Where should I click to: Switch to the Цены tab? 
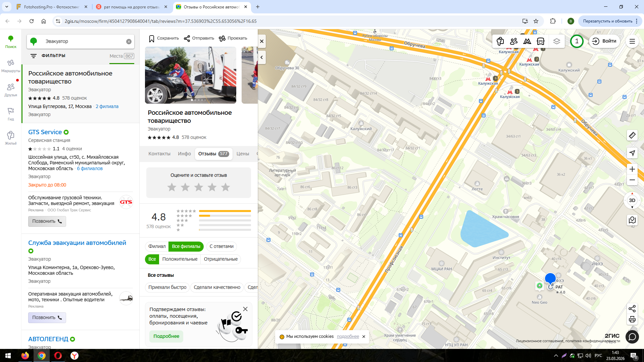point(243,154)
